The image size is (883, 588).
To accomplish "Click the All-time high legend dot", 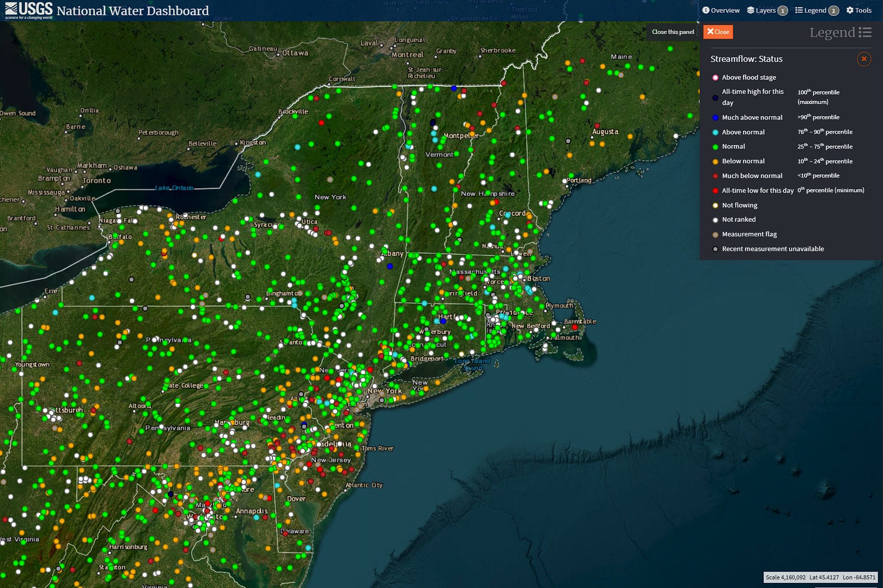I will 715,98.
